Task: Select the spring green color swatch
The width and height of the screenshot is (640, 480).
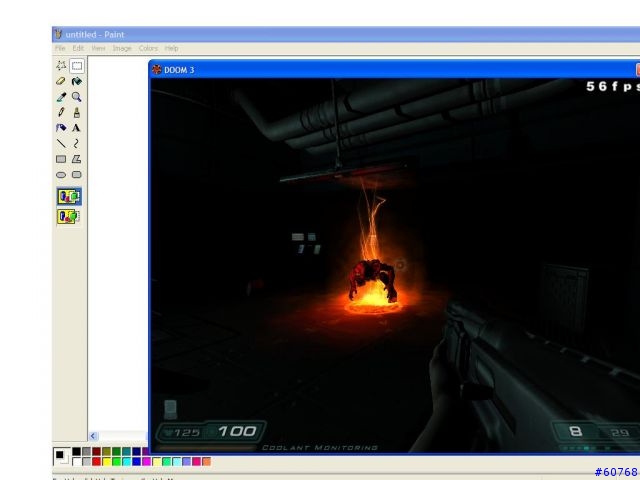Action: (167, 462)
